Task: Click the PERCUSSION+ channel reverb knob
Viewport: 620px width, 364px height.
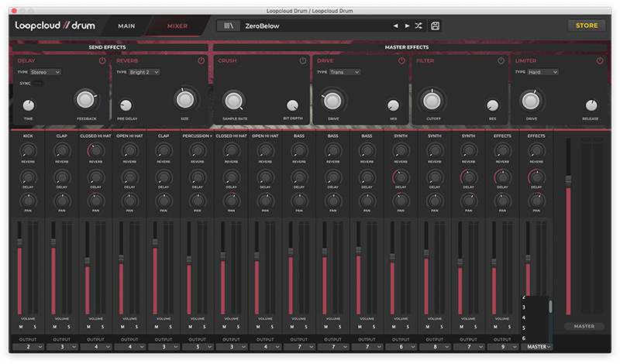Action: click(x=198, y=150)
